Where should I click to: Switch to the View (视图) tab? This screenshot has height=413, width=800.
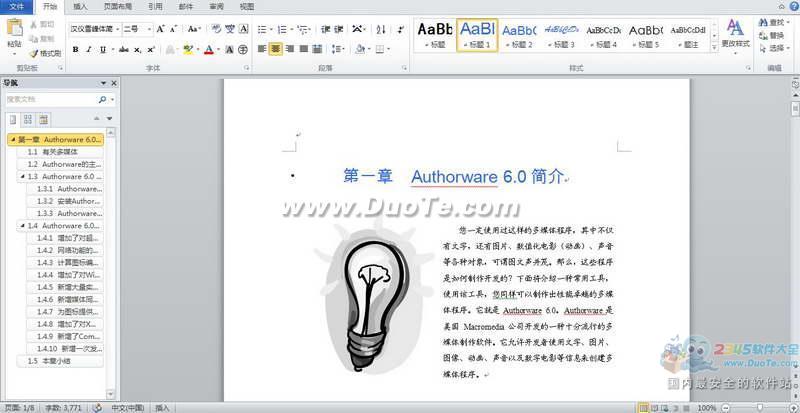[247, 7]
